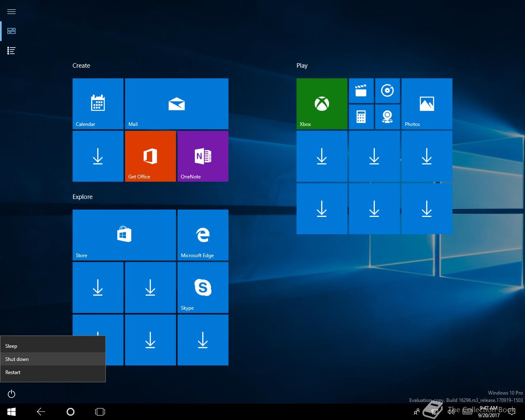
Task: Open the Calendar tile
Action: 98,104
